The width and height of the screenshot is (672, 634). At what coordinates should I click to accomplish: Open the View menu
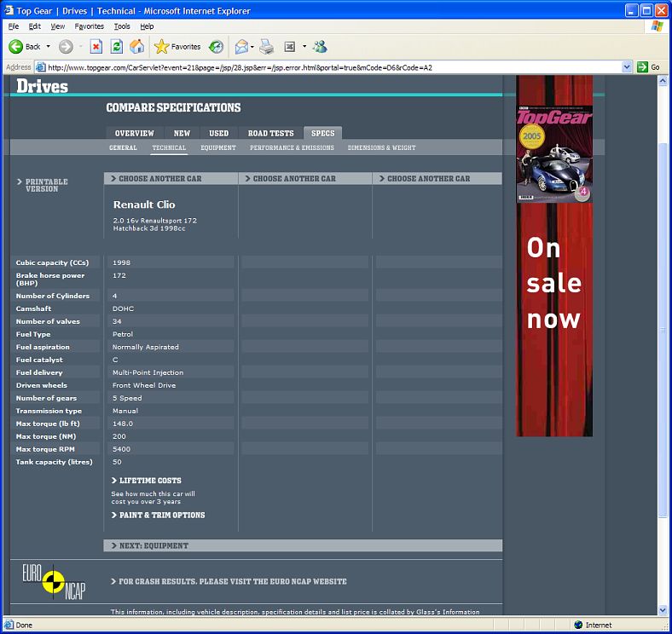pyautogui.click(x=57, y=26)
